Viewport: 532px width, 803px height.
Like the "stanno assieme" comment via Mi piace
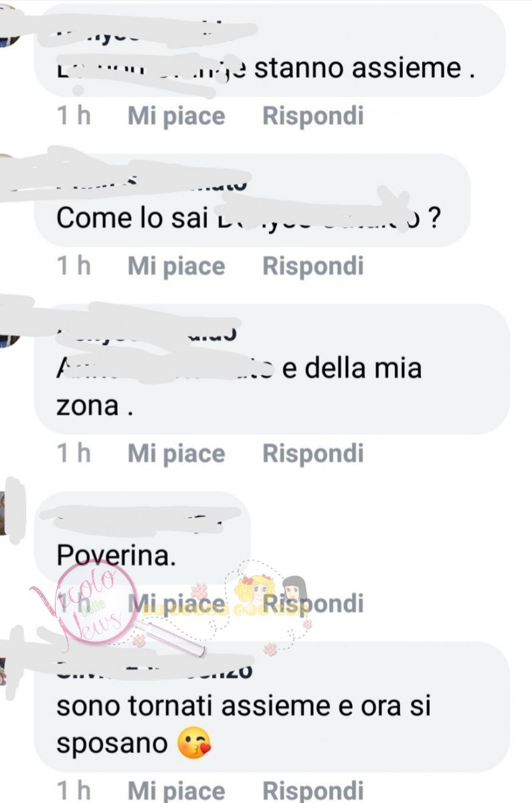tap(177, 116)
